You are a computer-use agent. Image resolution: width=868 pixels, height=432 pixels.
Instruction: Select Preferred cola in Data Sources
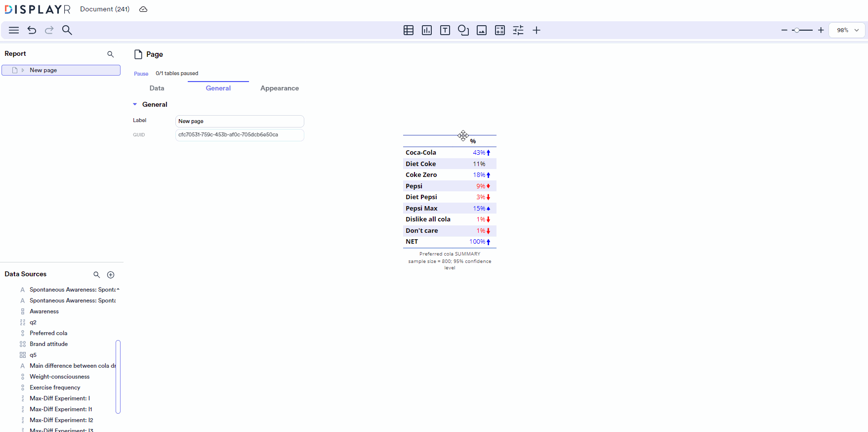click(48, 333)
